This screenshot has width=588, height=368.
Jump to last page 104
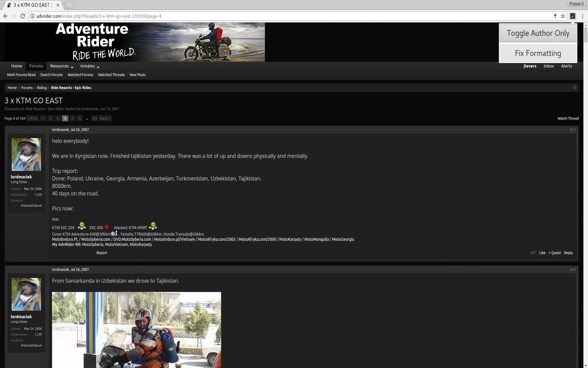click(94, 119)
